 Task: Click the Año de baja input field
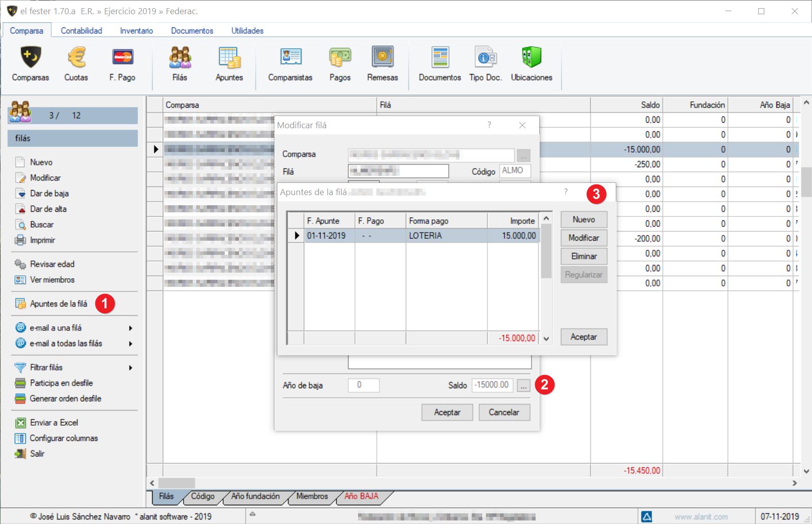coord(363,385)
